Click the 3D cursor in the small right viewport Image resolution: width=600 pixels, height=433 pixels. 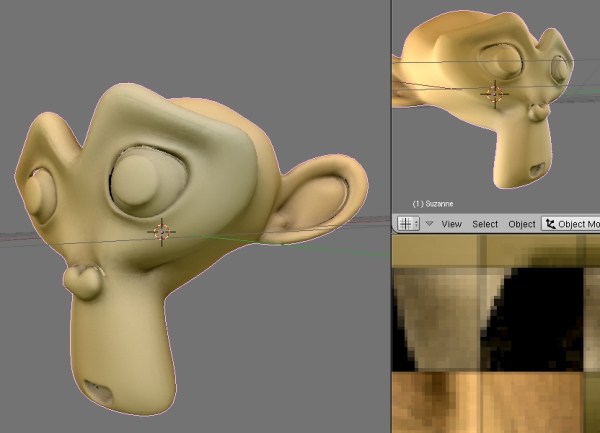494,94
